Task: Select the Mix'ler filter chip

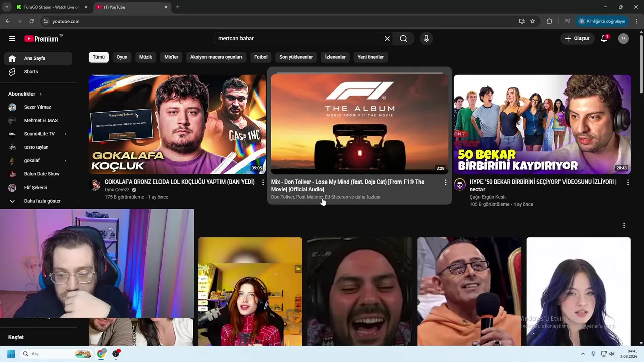Action: 171,57
